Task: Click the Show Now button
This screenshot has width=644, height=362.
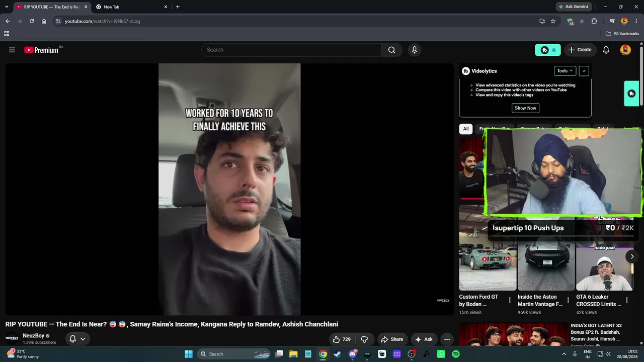Action: coord(525,108)
